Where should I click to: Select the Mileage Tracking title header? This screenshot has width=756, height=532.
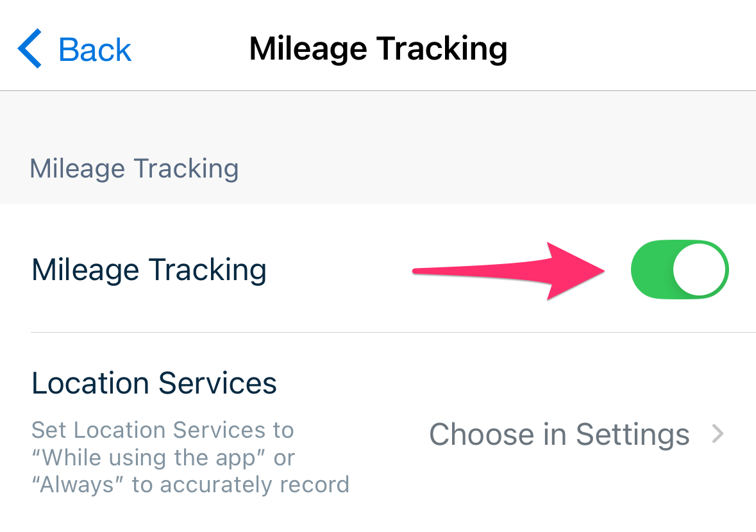378,47
